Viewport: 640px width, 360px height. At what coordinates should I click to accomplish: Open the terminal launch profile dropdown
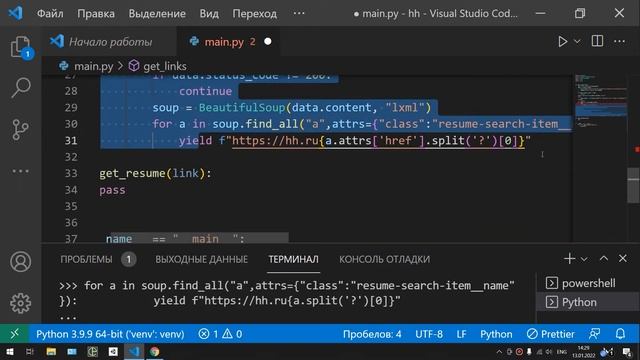(x=584, y=259)
